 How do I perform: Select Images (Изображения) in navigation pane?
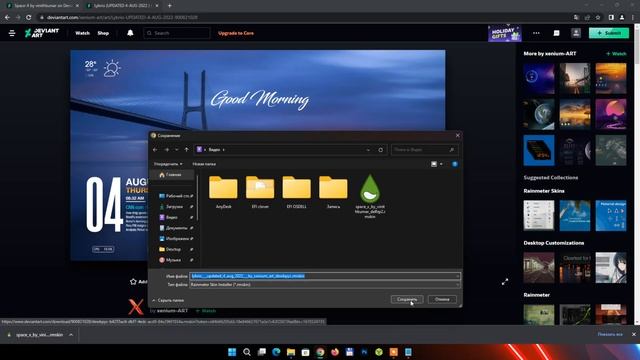(x=175, y=238)
